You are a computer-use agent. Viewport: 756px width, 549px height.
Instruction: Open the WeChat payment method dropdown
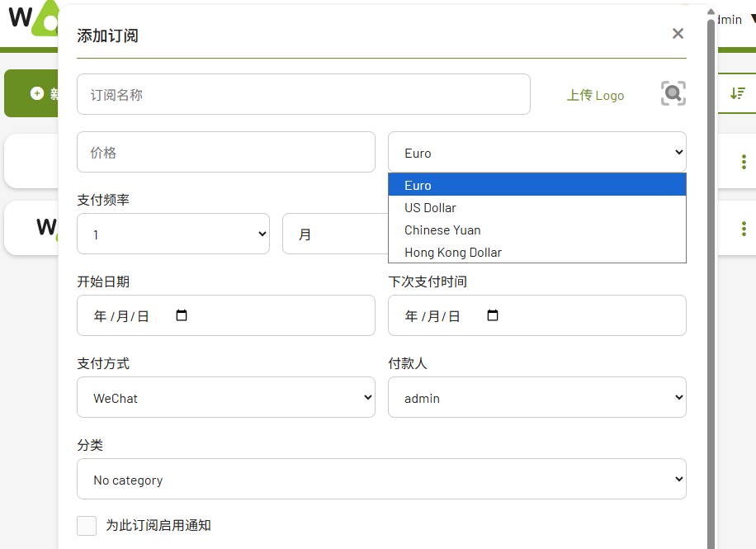(x=226, y=397)
